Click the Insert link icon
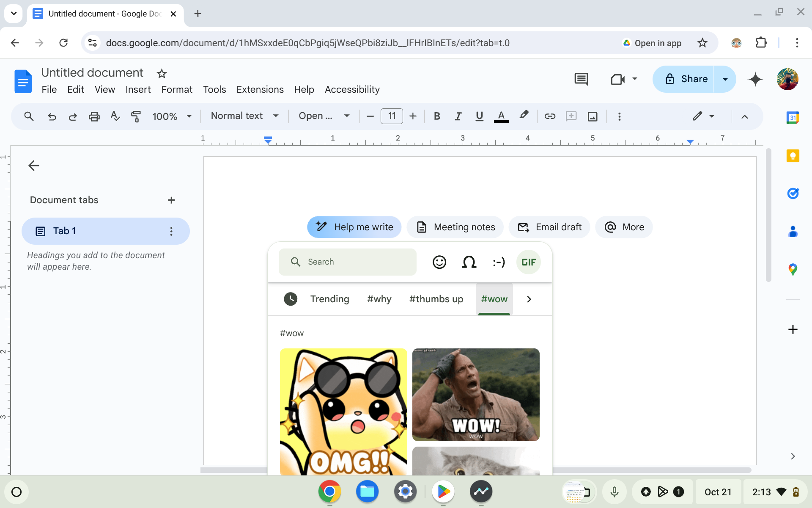Viewport: 812px width, 508px height. pyautogui.click(x=549, y=116)
